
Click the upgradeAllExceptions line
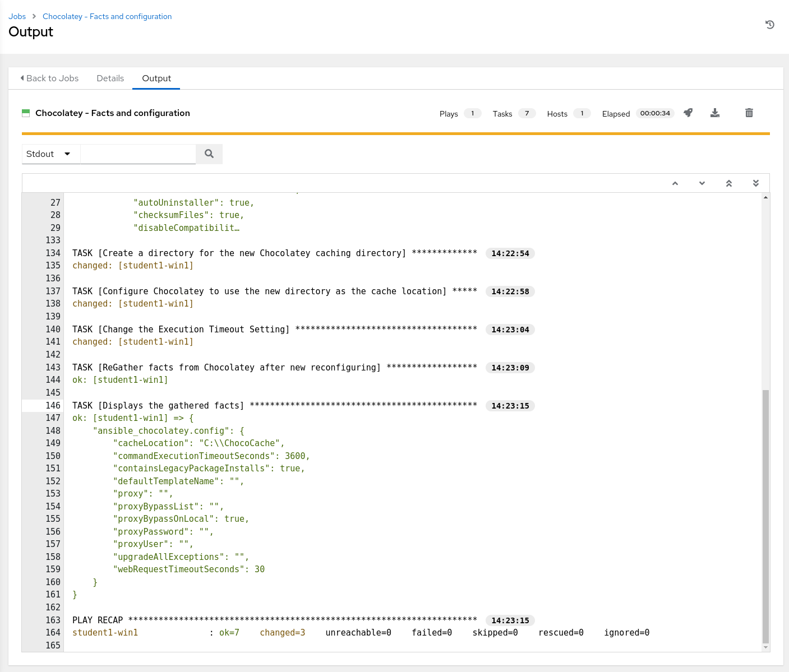coord(181,557)
